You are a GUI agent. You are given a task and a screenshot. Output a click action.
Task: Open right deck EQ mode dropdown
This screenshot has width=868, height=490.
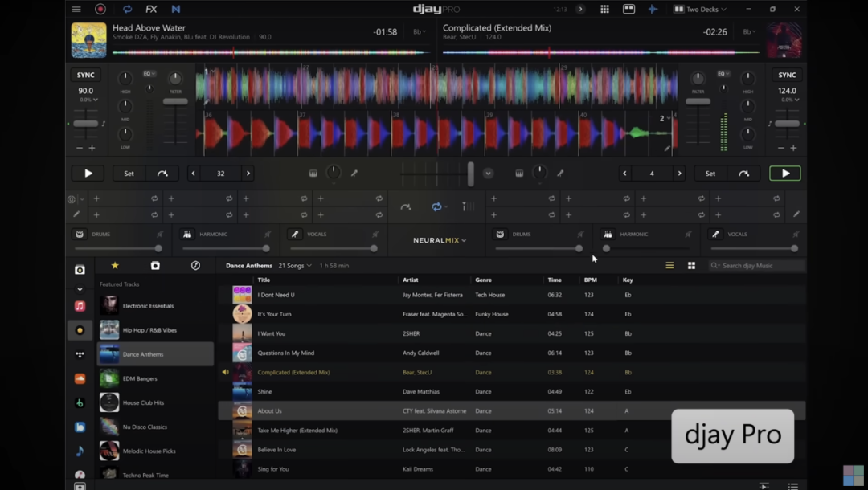point(723,74)
